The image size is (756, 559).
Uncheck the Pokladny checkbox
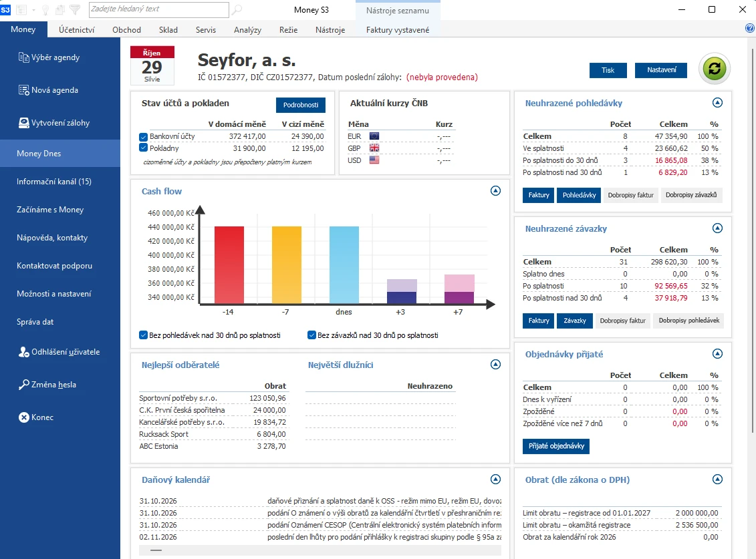pyautogui.click(x=143, y=148)
